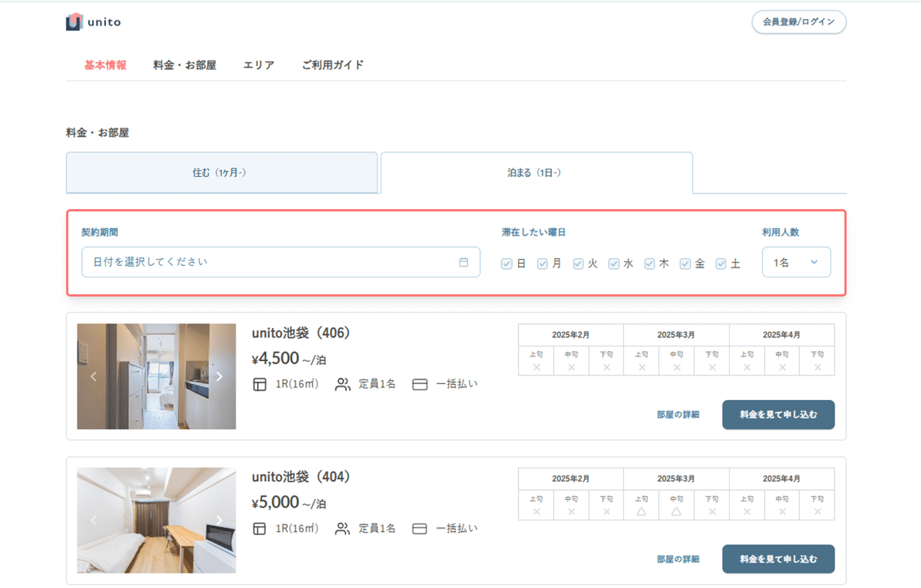
Task: Open the calendar icon in date field
Action: tap(464, 262)
